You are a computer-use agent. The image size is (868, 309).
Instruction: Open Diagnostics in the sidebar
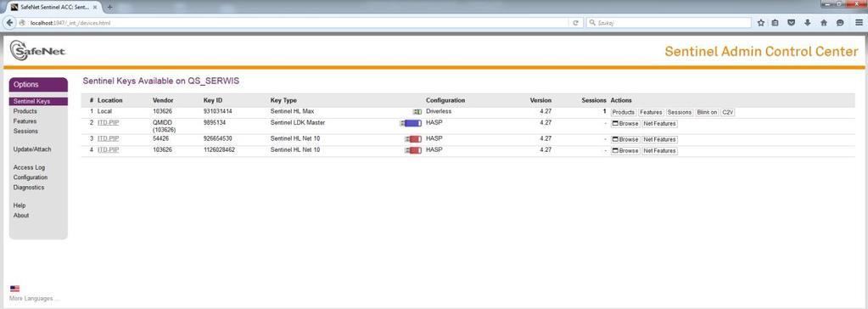[29, 187]
